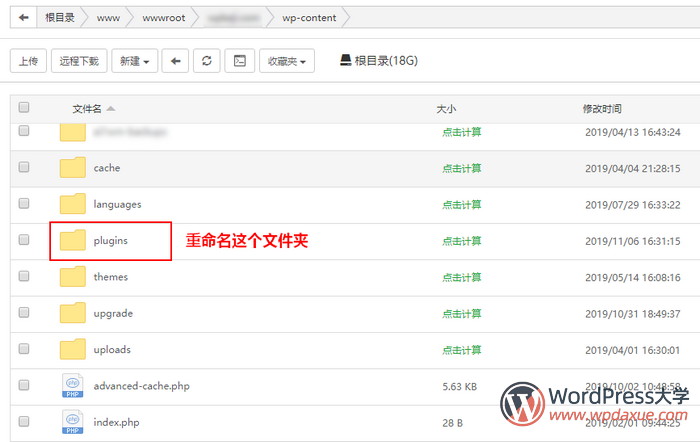Click 点击计算 for languages folder
Image resolution: width=700 pixels, height=442 pixels.
click(462, 204)
